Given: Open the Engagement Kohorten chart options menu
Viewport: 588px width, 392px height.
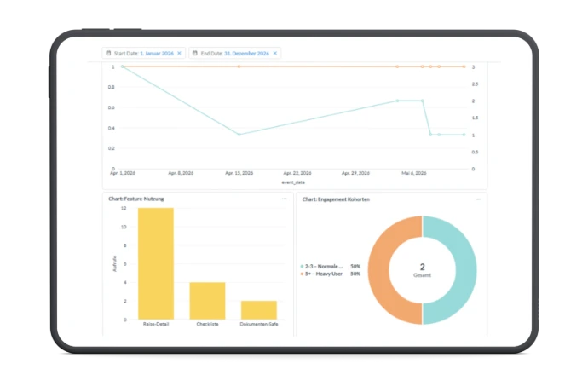Looking at the screenshot, I should [x=478, y=199].
